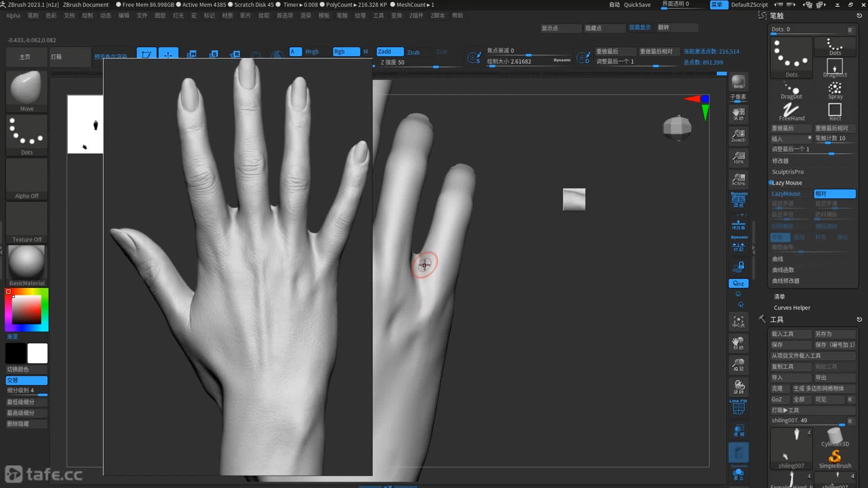Open the 灯箱▶工具 lightbox tools
This screenshot has height=488, width=868.
[813, 410]
